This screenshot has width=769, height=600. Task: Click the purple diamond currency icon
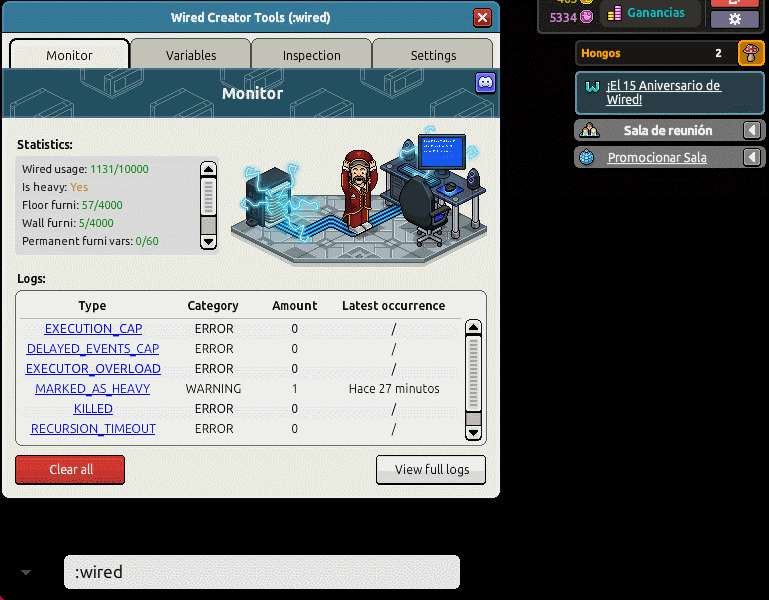click(x=587, y=17)
